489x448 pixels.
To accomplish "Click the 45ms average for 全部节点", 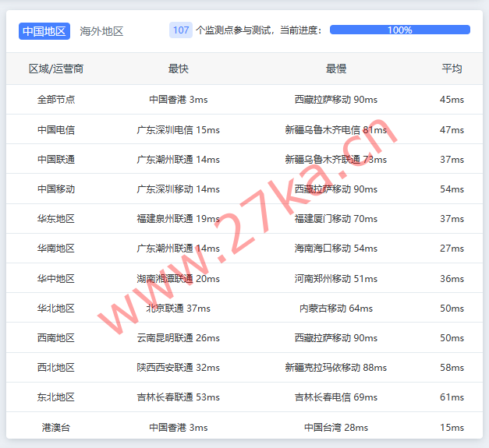I will 452,100.
